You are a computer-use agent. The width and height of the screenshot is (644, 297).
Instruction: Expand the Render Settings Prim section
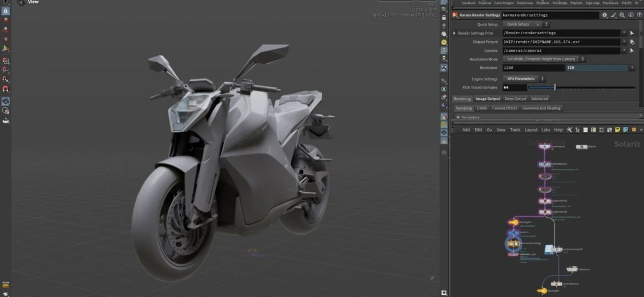[454, 33]
